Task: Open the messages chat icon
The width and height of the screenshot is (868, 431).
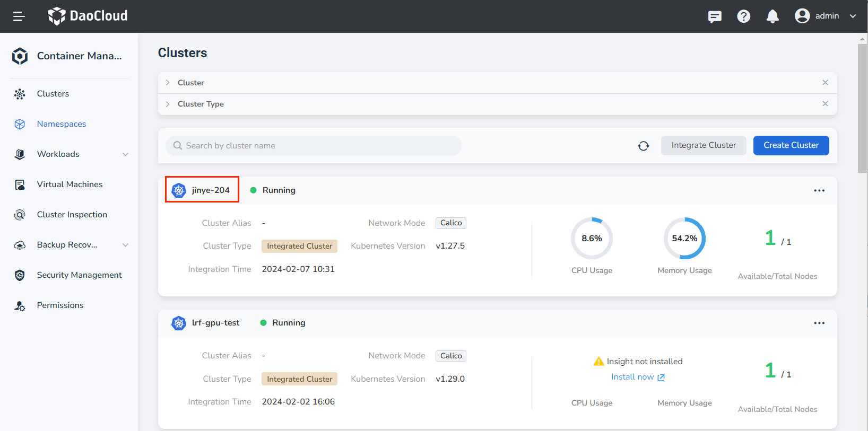Action: [x=715, y=16]
